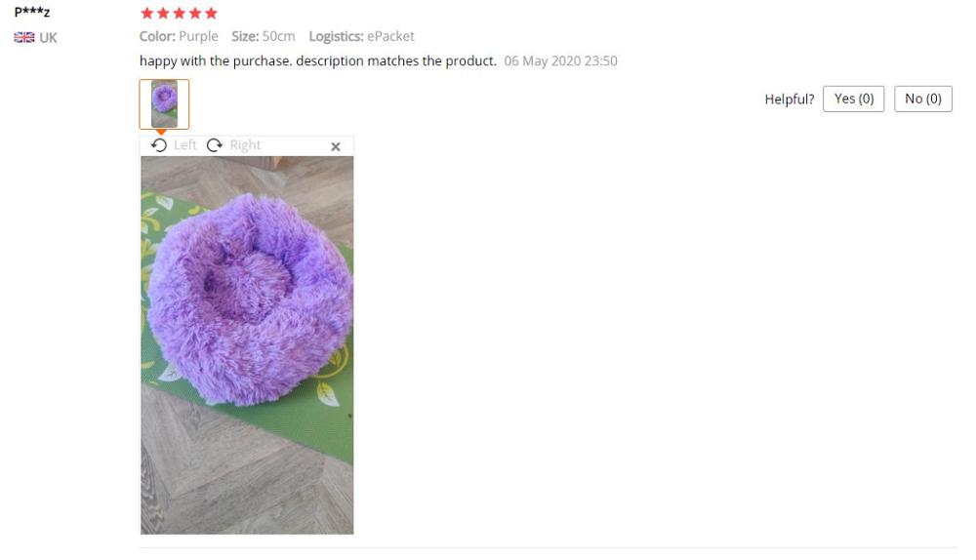Screen dimensions: 976x560
Task: Click the reviewer name P***z
Action: pos(32,12)
